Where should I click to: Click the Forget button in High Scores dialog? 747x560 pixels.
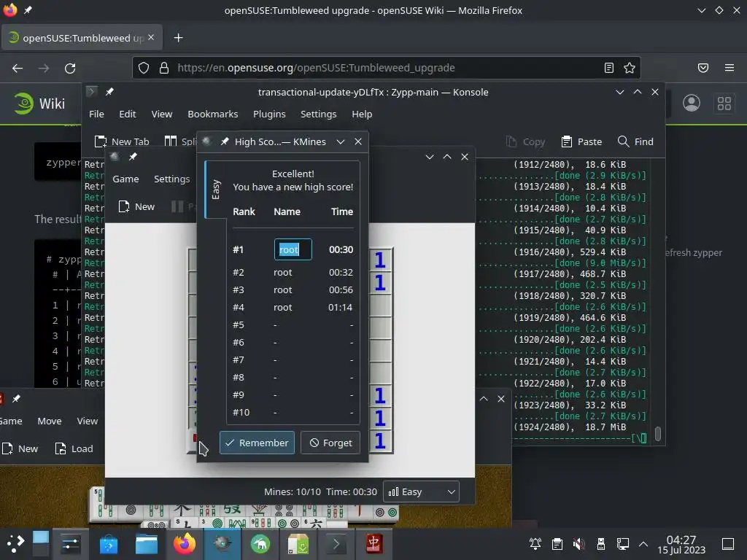pyautogui.click(x=330, y=443)
